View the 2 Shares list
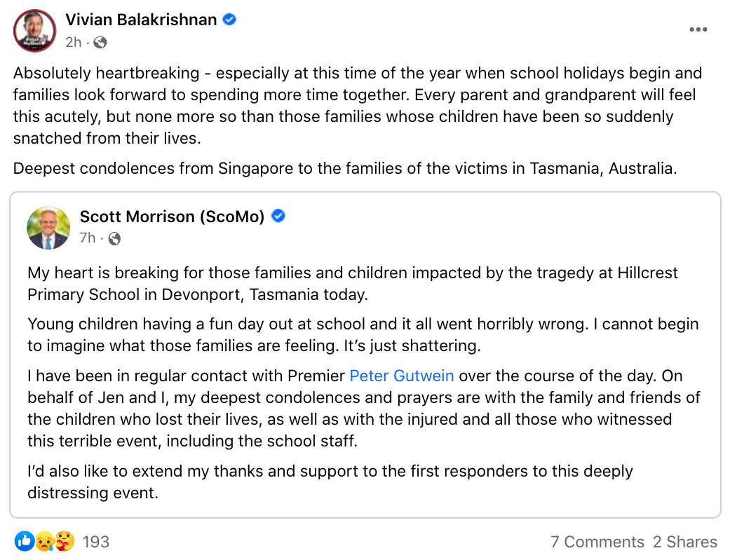 tap(684, 542)
